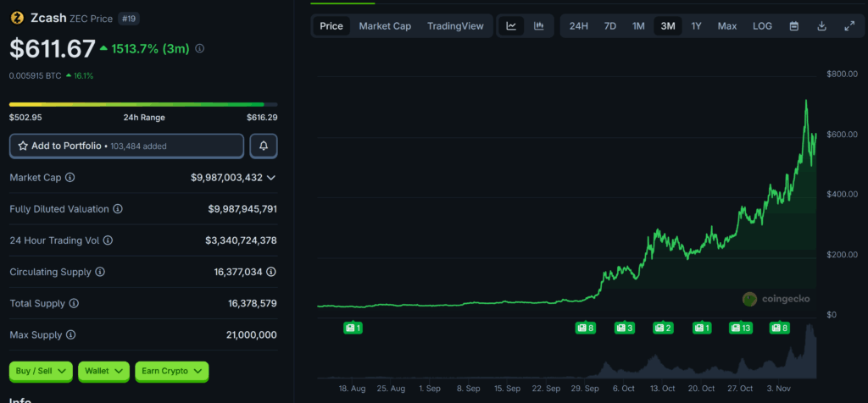Viewport: 868px width, 403px height.
Task: Click the 24h Range progress bar
Action: pos(143,105)
